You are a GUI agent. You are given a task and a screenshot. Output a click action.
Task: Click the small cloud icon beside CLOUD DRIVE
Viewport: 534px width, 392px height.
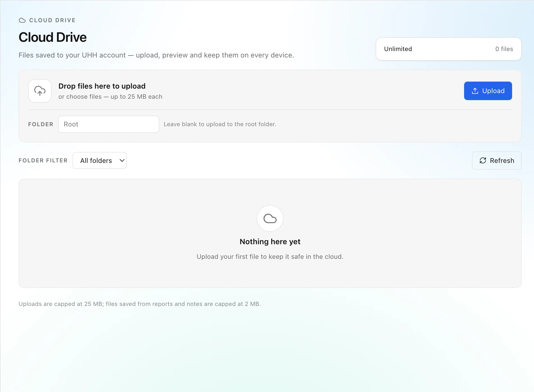click(x=22, y=20)
